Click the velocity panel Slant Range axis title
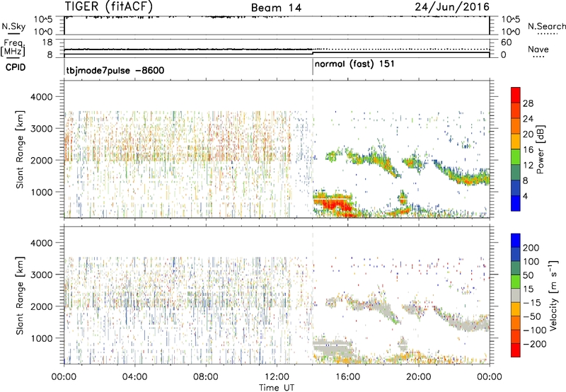 pyautogui.click(x=20, y=296)
